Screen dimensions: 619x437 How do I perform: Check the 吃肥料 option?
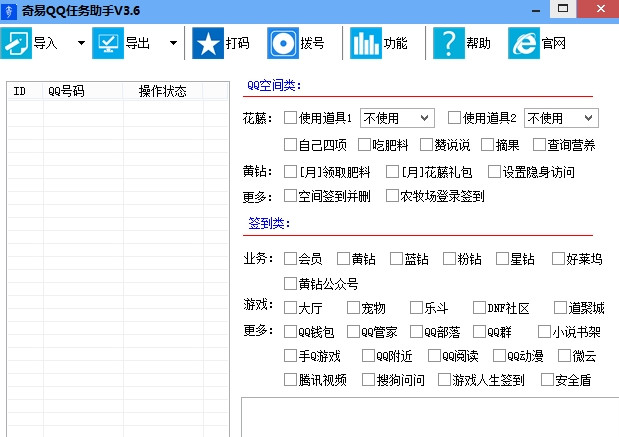(x=364, y=144)
